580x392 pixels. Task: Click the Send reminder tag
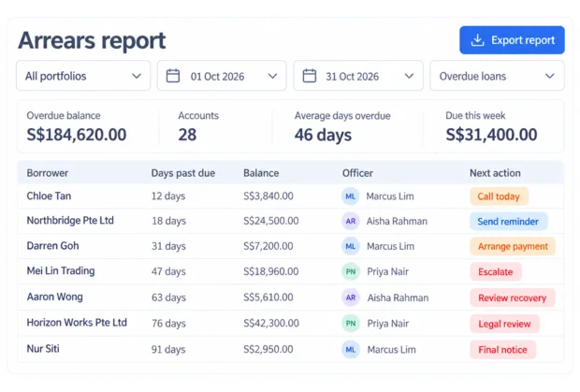coord(508,222)
